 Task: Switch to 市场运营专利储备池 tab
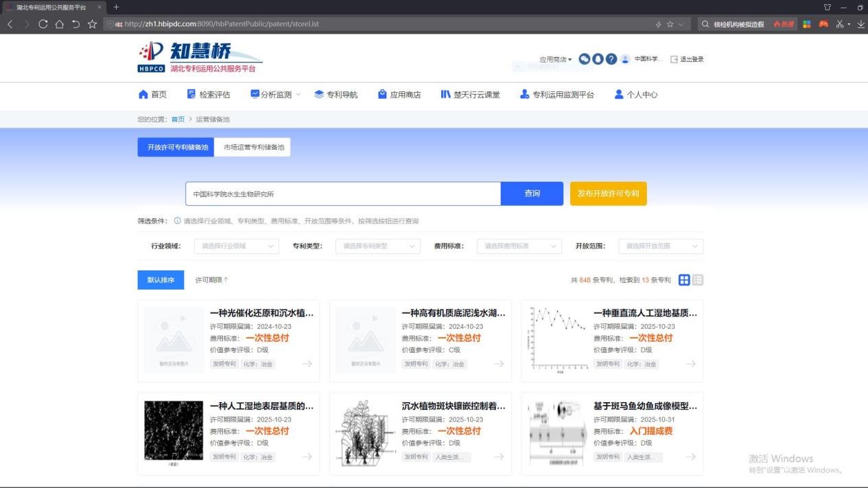pyautogui.click(x=253, y=148)
